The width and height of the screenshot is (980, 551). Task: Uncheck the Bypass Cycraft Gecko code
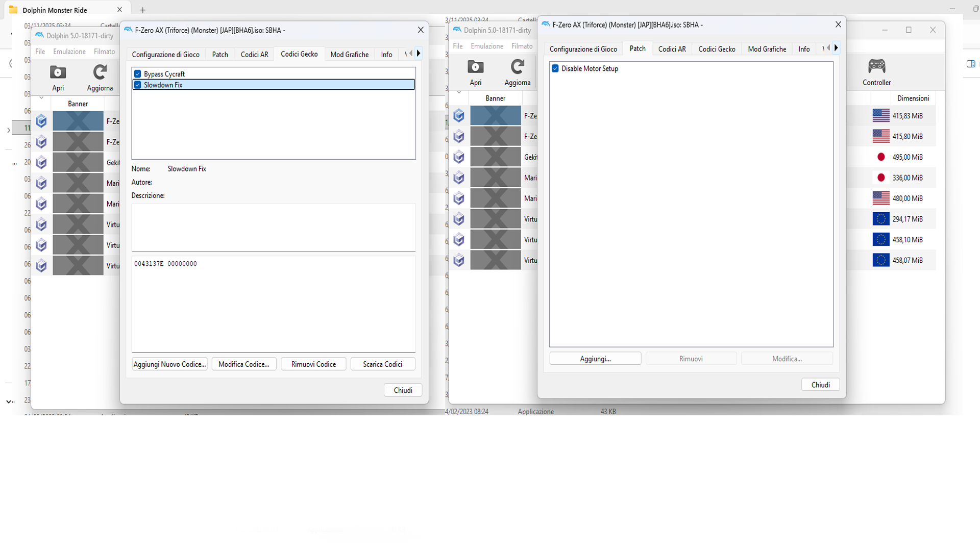tap(137, 74)
